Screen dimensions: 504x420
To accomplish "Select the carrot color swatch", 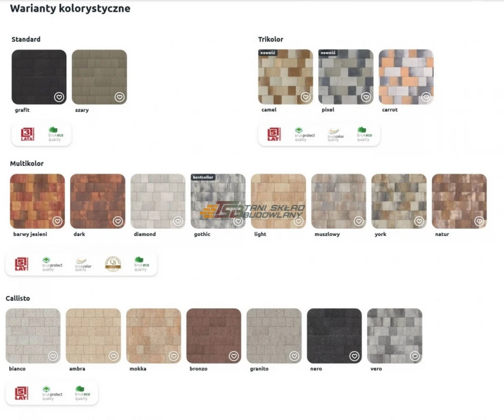I will point(406,77).
